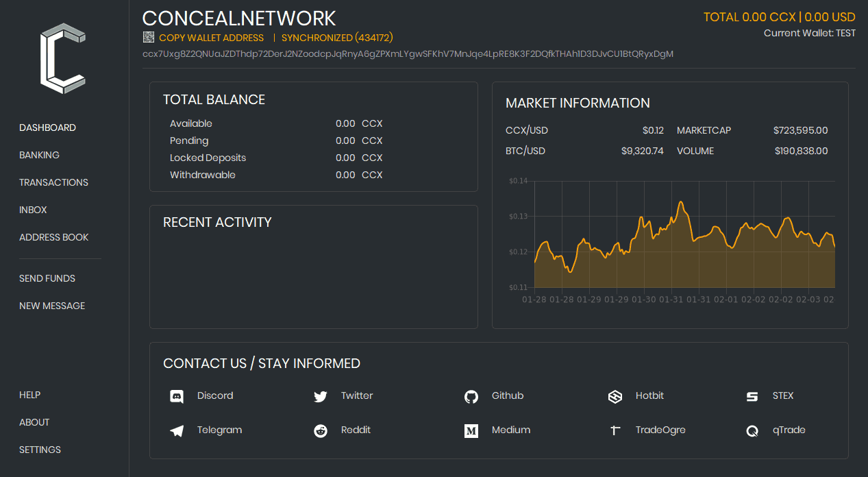Open the Twitter bird icon
The image size is (868, 477).
(x=320, y=396)
